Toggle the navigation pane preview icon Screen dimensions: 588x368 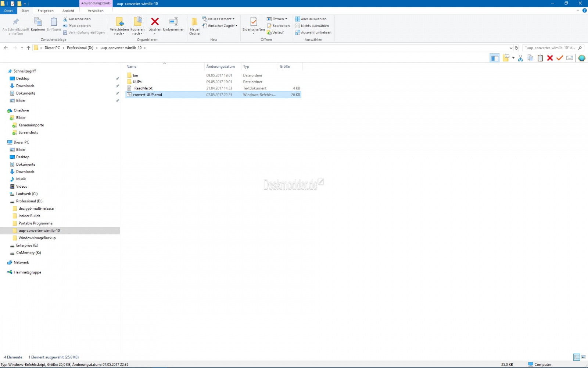pyautogui.click(x=494, y=58)
